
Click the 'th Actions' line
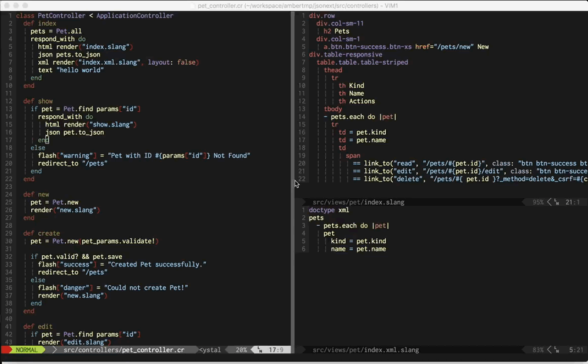coord(357,101)
